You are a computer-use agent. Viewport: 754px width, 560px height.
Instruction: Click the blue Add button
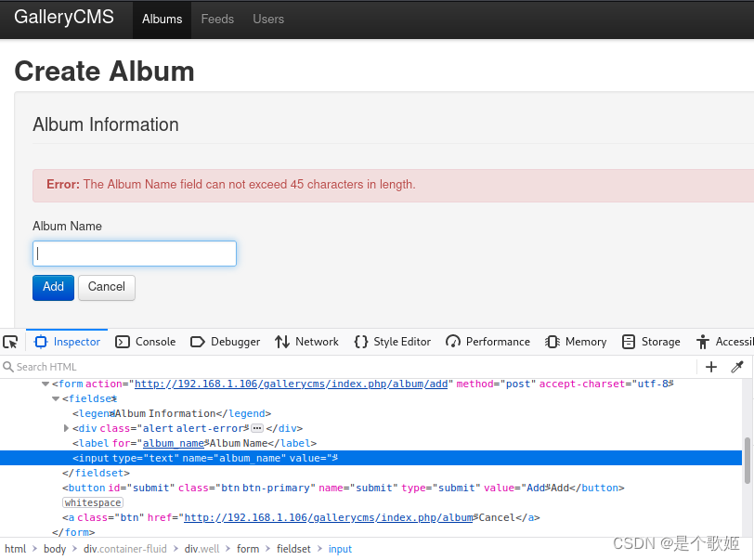click(x=53, y=288)
